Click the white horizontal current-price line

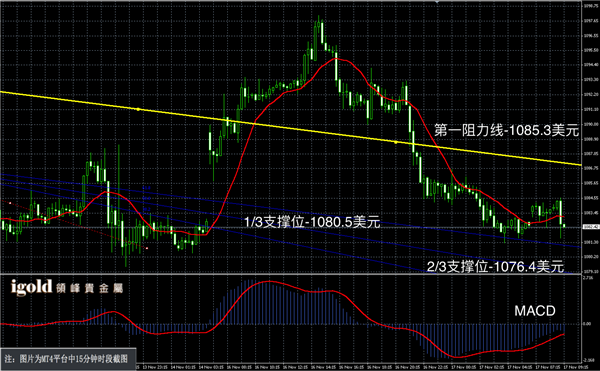click(x=291, y=228)
